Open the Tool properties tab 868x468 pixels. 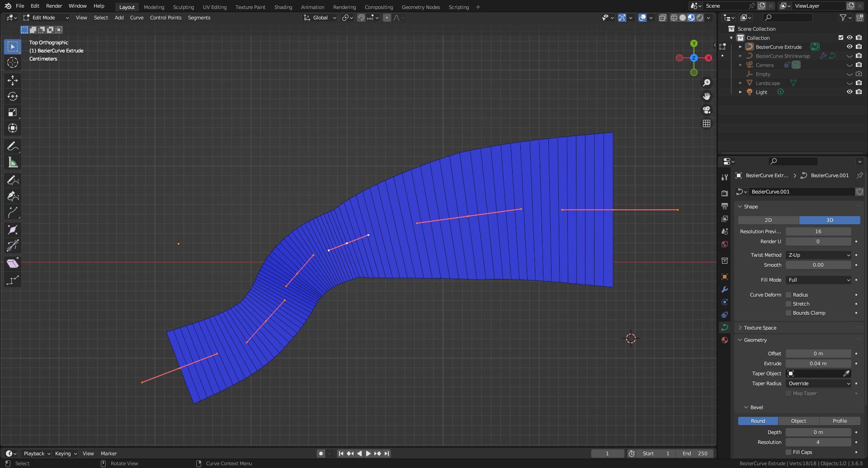tap(725, 177)
